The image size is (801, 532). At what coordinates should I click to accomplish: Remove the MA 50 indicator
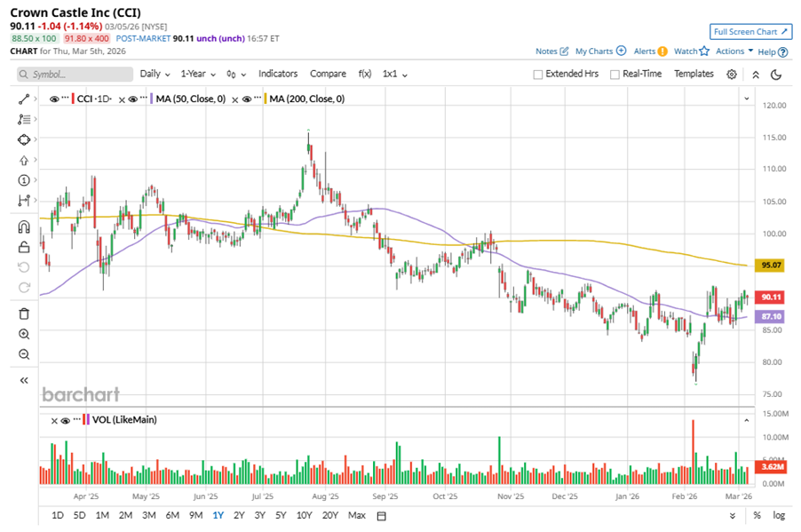click(122, 99)
